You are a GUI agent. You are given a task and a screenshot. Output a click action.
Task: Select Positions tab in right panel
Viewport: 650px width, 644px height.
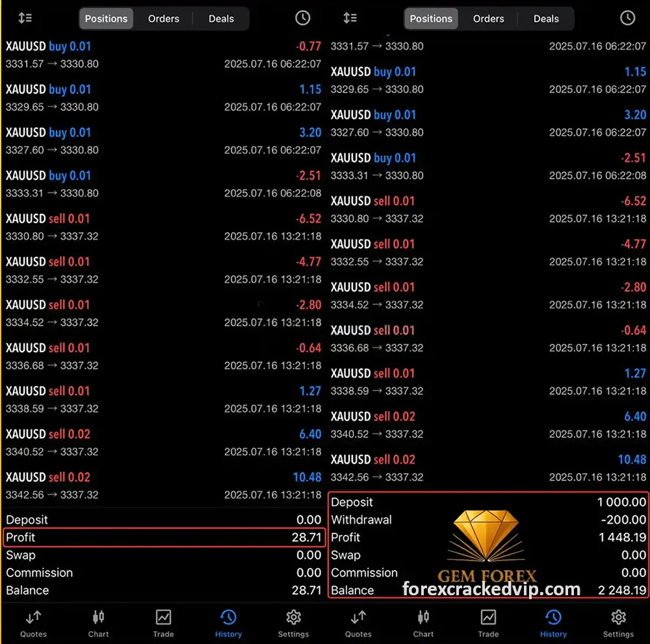[431, 19]
